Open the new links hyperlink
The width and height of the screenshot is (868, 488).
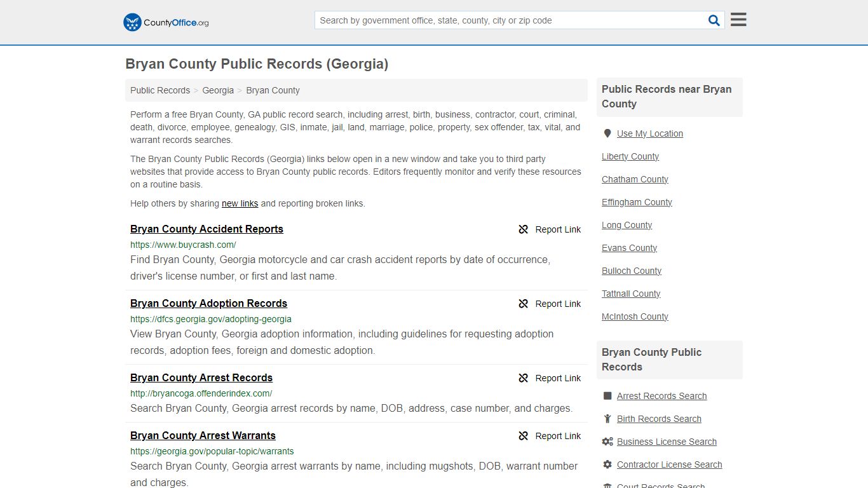point(240,203)
